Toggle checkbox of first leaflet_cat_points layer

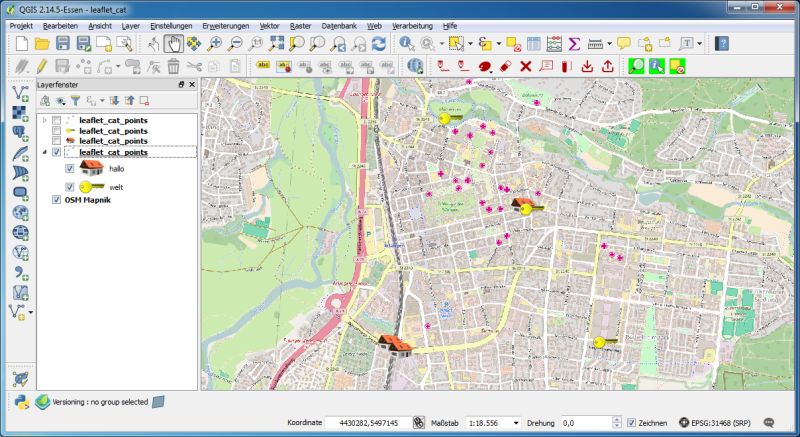click(57, 120)
